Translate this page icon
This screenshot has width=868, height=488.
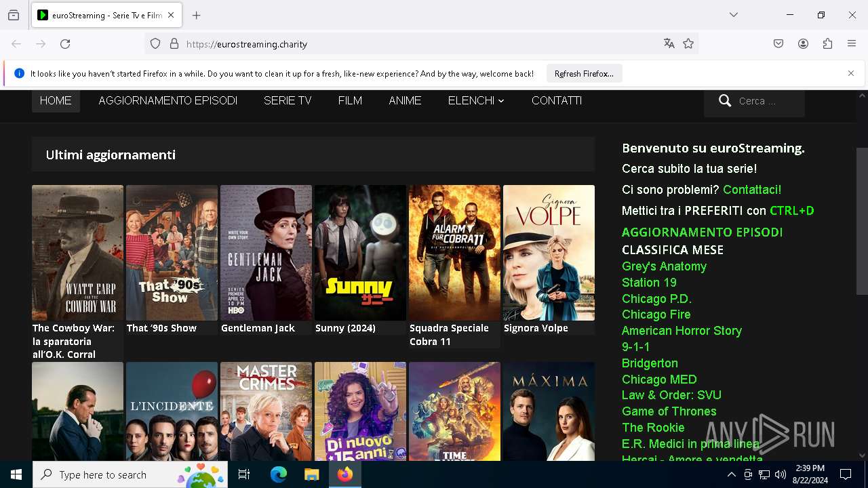(669, 44)
